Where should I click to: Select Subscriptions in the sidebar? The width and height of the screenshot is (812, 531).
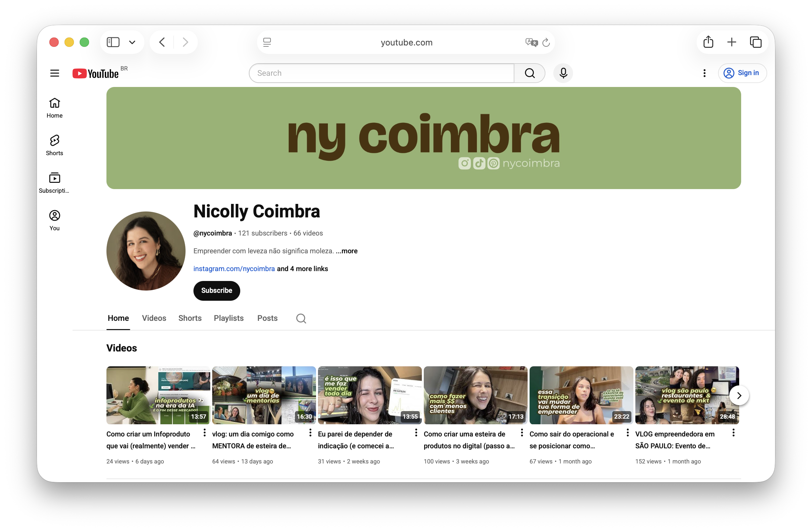tap(54, 182)
